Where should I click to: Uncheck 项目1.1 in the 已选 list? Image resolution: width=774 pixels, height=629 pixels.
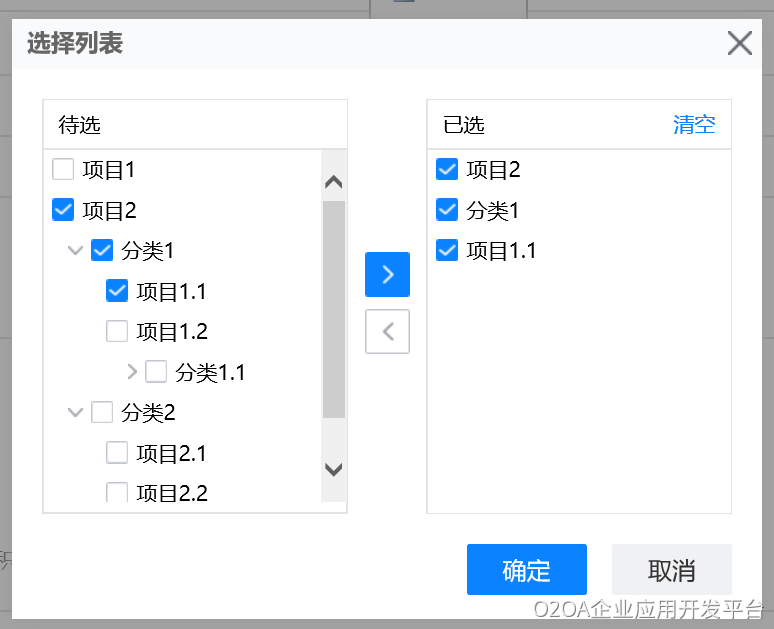(447, 250)
